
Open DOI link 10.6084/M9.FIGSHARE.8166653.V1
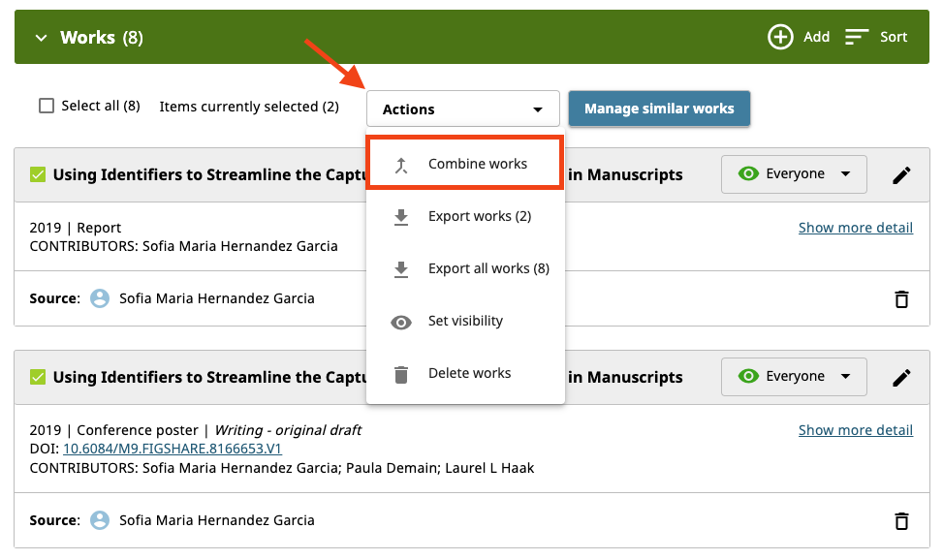click(x=172, y=449)
